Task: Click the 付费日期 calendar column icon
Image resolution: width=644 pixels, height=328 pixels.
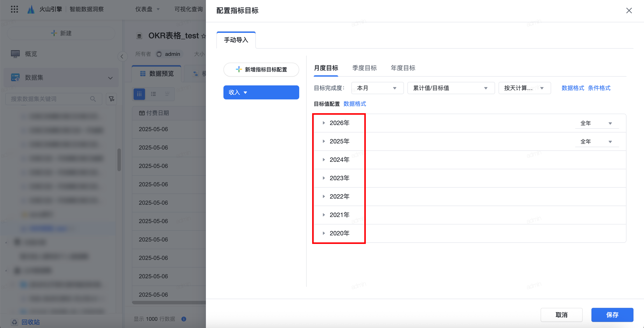Action: (142, 113)
